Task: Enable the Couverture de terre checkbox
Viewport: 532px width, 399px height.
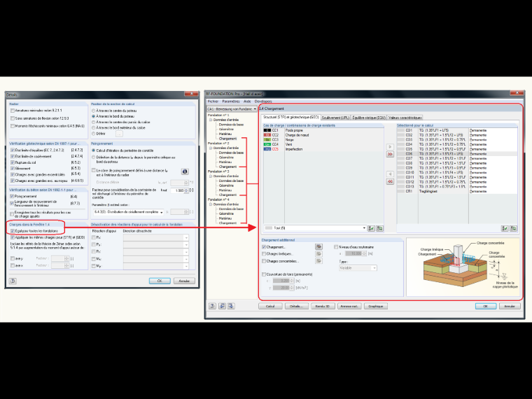Action: pos(264,274)
